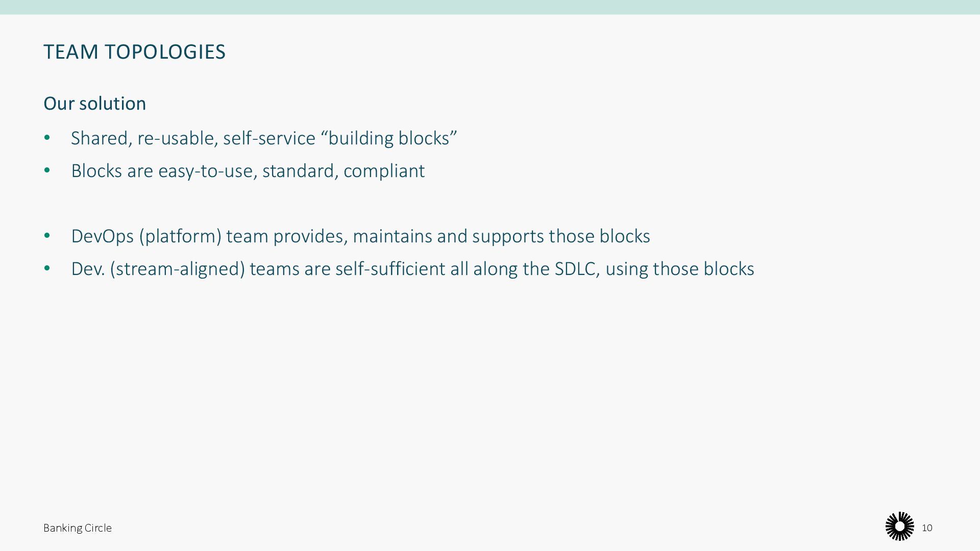980x551 pixels.
Task: Click the bullet point before DevOps (platform)
Action: tap(47, 236)
